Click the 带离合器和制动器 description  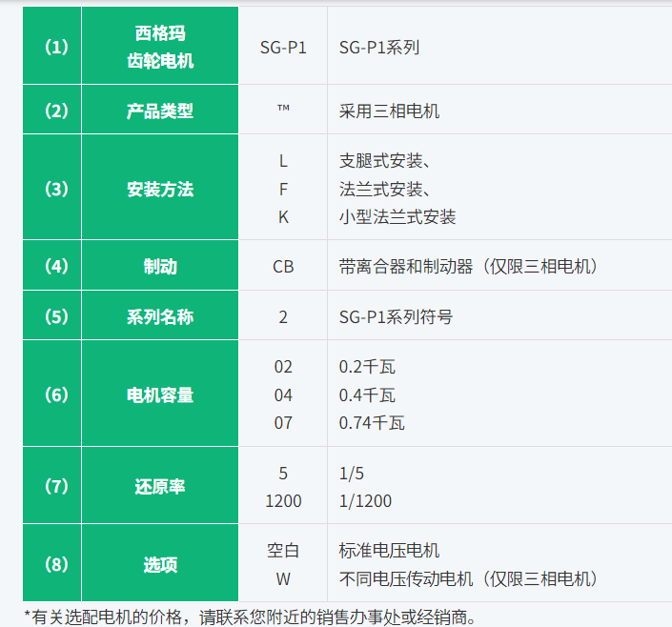click(x=468, y=267)
